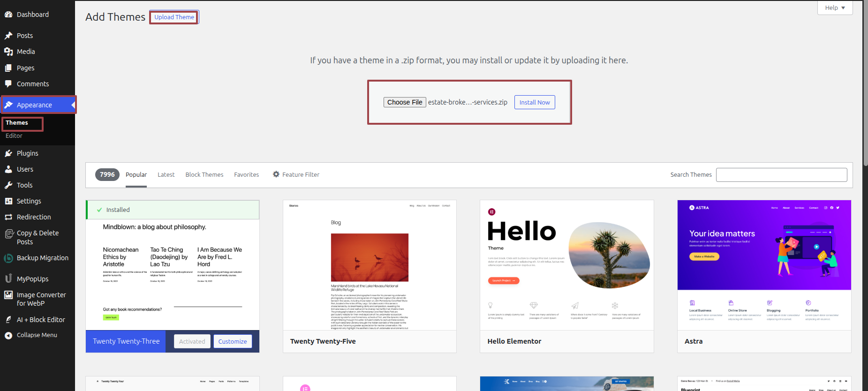Click the Backup Migration icon
The width and height of the screenshot is (868, 391).
click(8, 258)
